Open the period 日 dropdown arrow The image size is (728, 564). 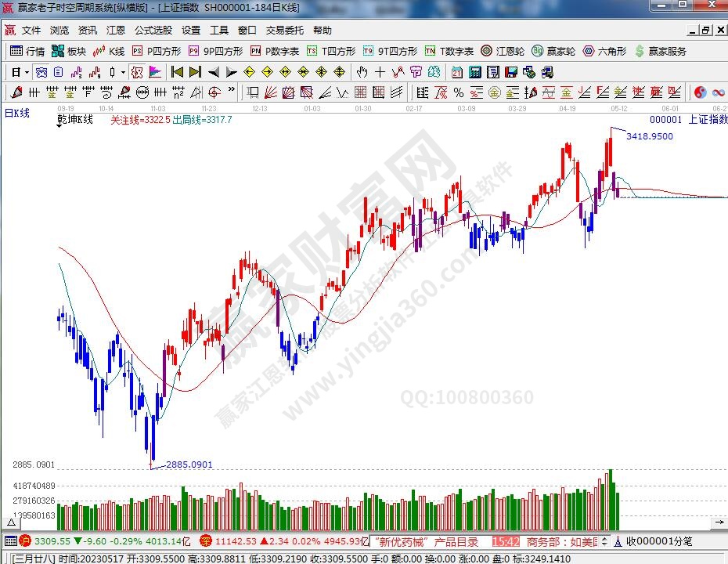(x=26, y=72)
